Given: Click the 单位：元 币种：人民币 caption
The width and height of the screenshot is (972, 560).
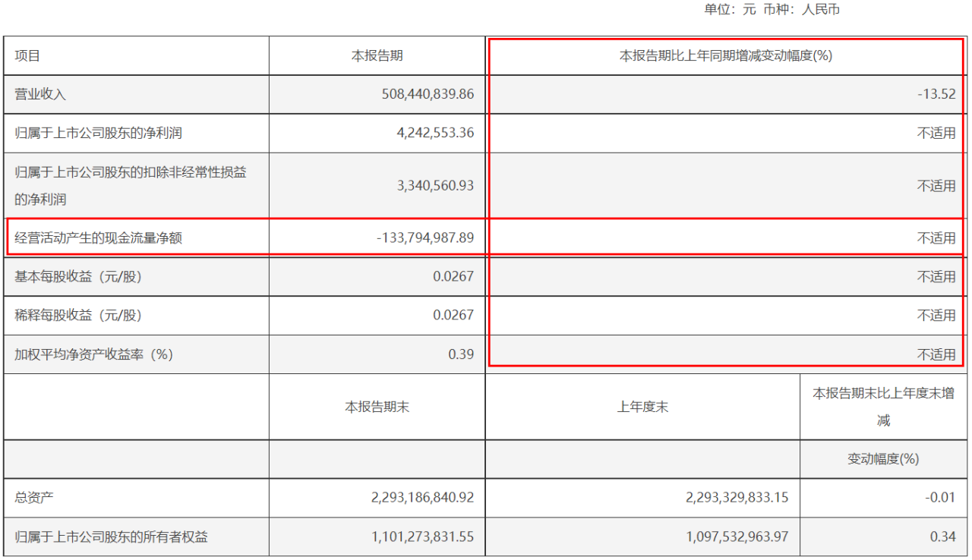Looking at the screenshot, I should (772, 10).
